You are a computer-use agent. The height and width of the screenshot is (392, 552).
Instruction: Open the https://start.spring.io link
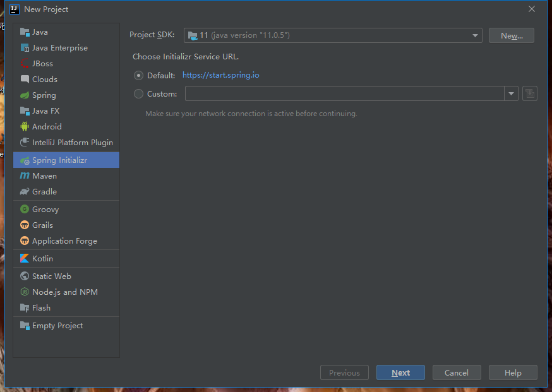click(220, 75)
